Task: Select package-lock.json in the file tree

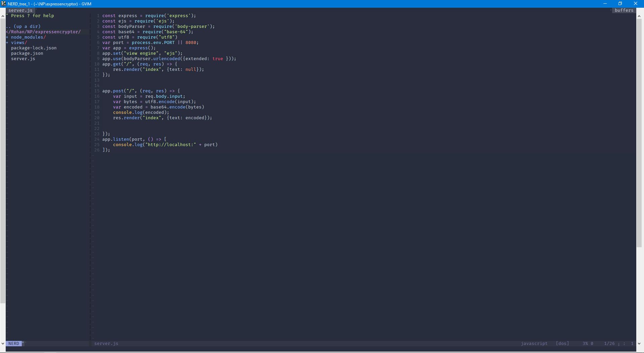Action: 34,48
